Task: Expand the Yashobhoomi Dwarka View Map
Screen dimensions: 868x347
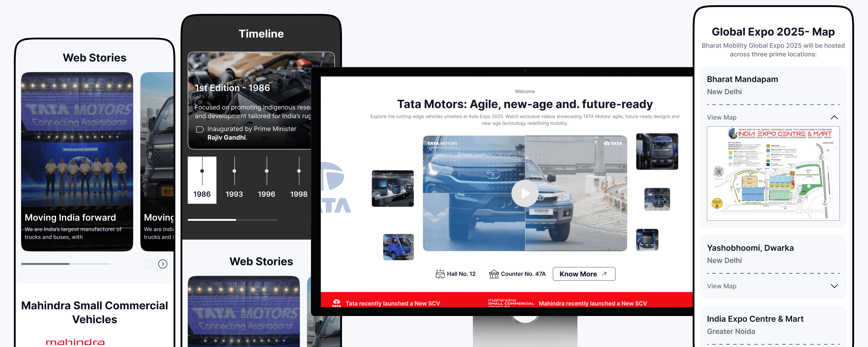Action: (834, 286)
